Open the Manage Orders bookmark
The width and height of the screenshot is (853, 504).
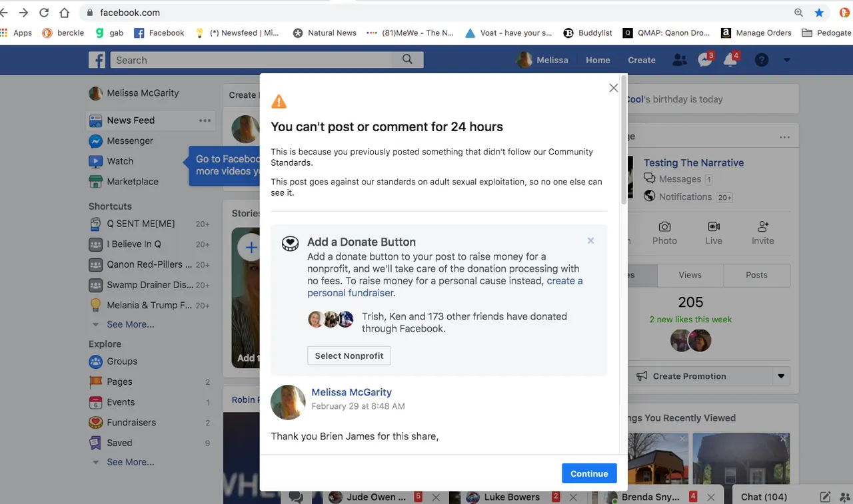(756, 33)
